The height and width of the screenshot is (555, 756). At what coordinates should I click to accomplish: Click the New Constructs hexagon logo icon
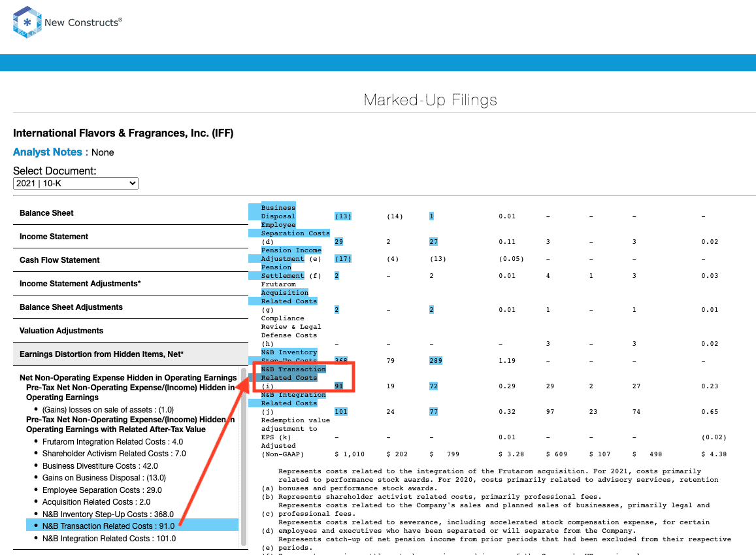coord(27,22)
